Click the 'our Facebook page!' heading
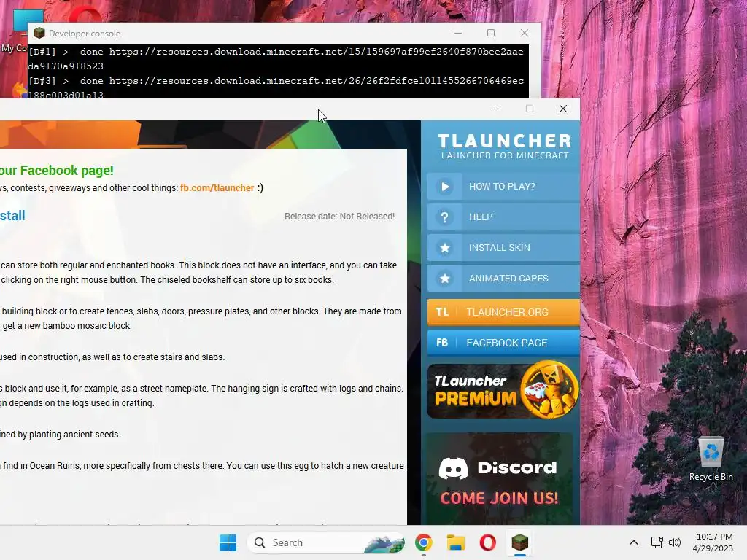This screenshot has height=560, width=747. coord(57,171)
